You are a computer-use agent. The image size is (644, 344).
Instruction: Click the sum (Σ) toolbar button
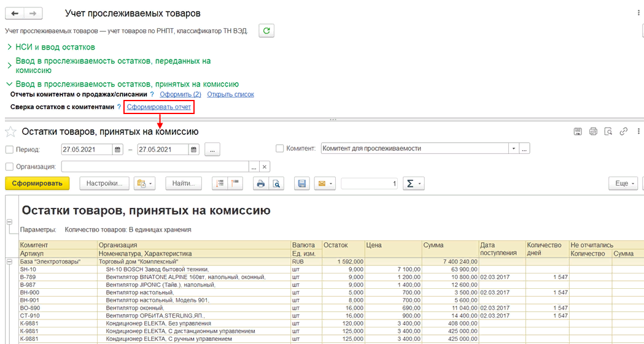pyautogui.click(x=413, y=183)
